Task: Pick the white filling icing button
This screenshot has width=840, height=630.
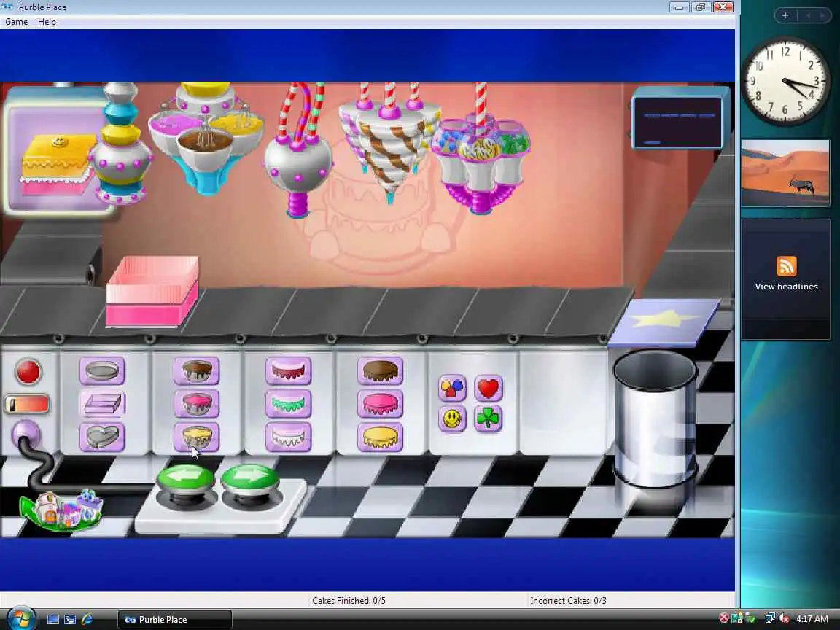Action: point(288,437)
